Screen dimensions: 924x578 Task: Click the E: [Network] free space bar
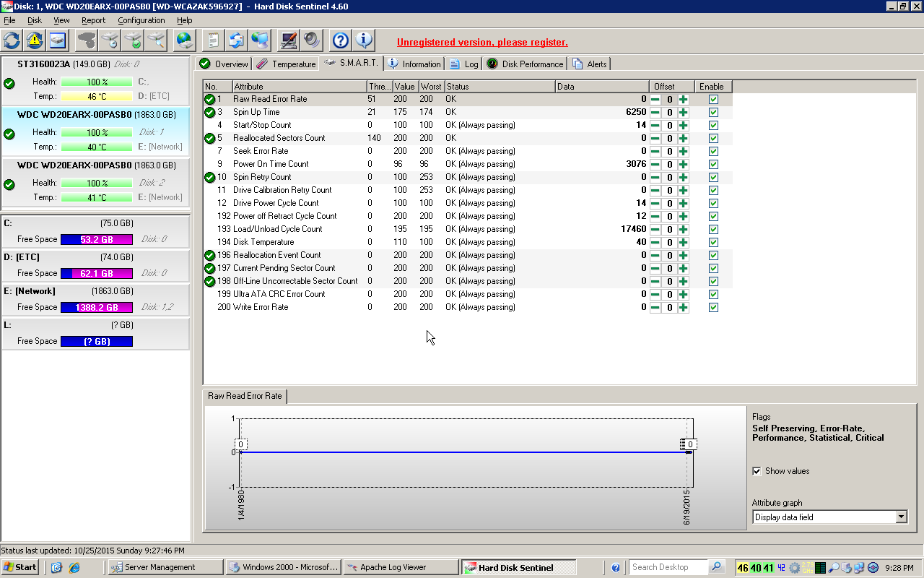point(97,307)
